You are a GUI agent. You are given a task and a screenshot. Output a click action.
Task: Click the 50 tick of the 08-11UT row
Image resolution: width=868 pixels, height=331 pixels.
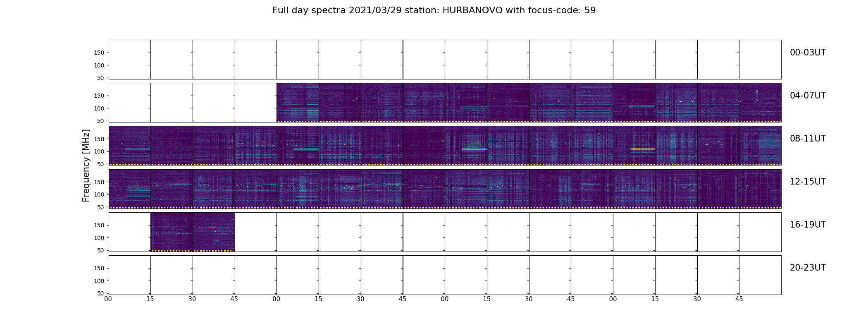[x=101, y=164]
